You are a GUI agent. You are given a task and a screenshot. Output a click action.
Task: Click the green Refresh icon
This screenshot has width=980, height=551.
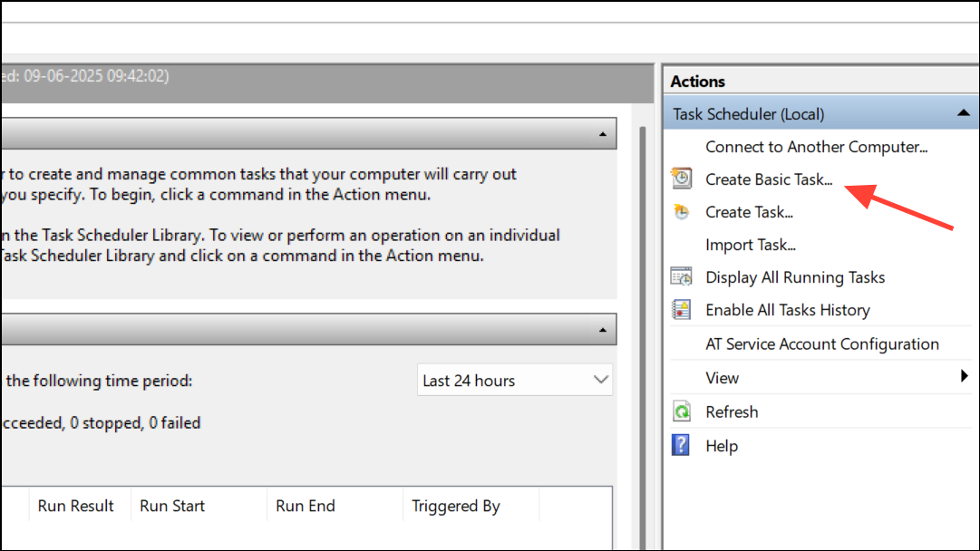pos(681,411)
